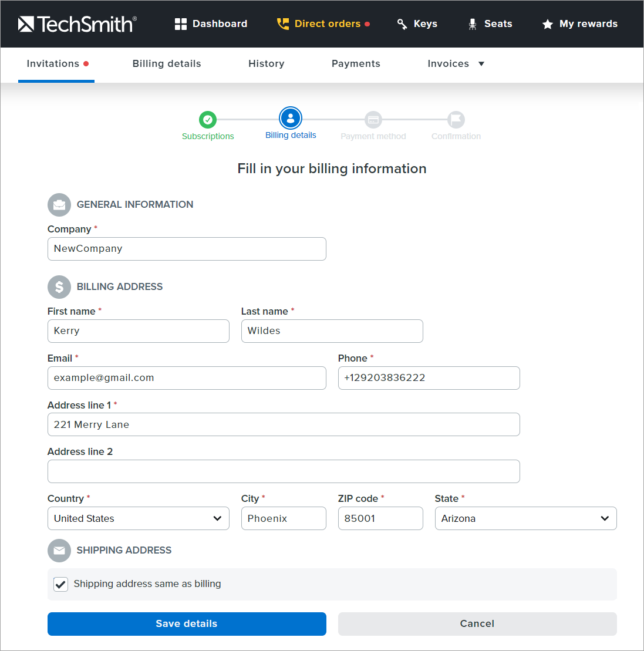Click the Seats chair icon
The width and height of the screenshot is (644, 651).
pyautogui.click(x=473, y=24)
